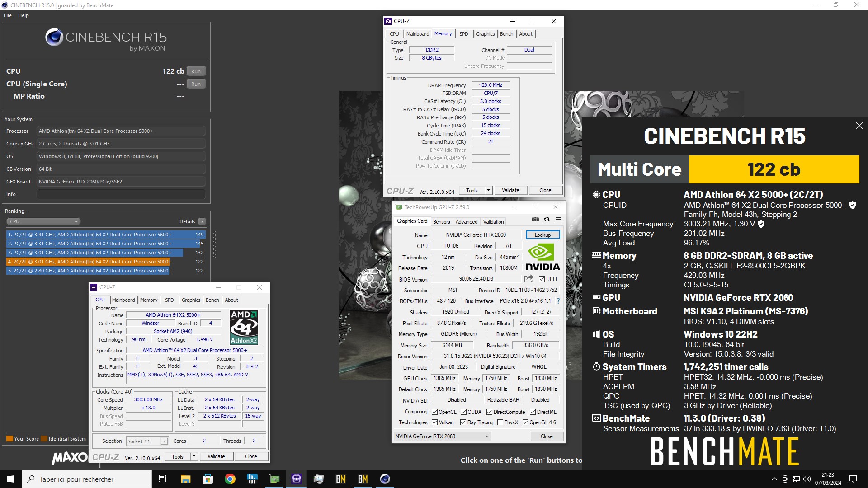The height and width of the screenshot is (488, 868).
Task: Open the notification center icon
Action: coord(853,479)
